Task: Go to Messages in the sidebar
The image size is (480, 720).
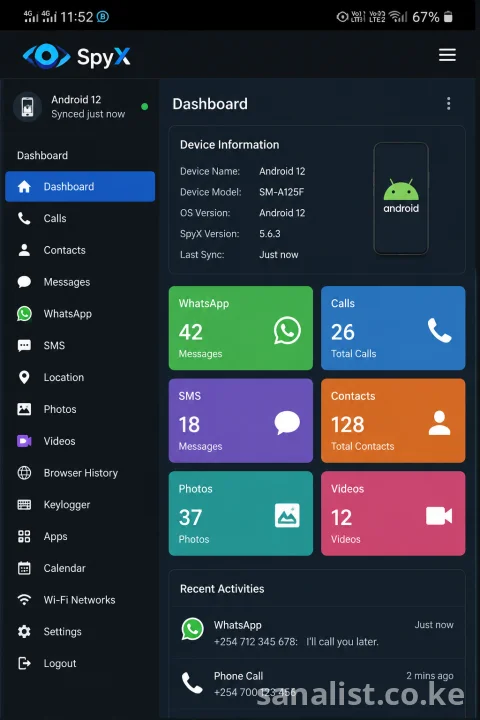Action: point(80,281)
